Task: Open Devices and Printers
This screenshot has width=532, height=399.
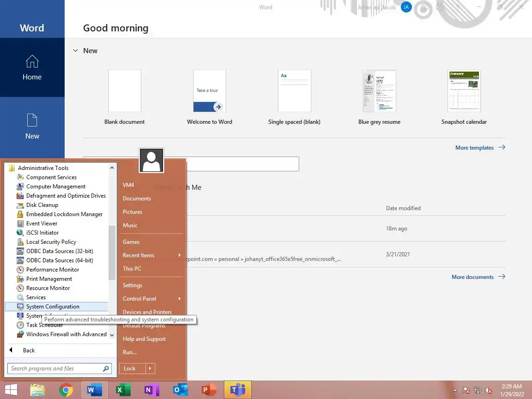Action: [x=147, y=311]
